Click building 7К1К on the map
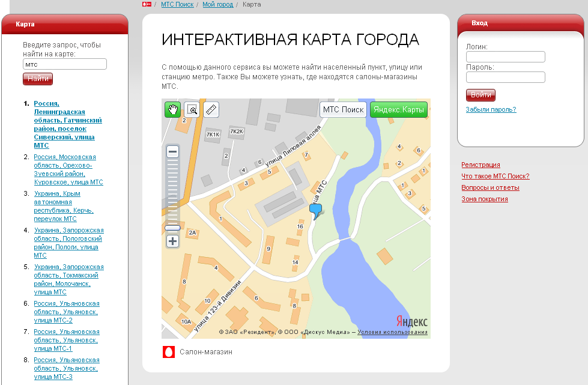The image size is (588, 385). coord(213,135)
